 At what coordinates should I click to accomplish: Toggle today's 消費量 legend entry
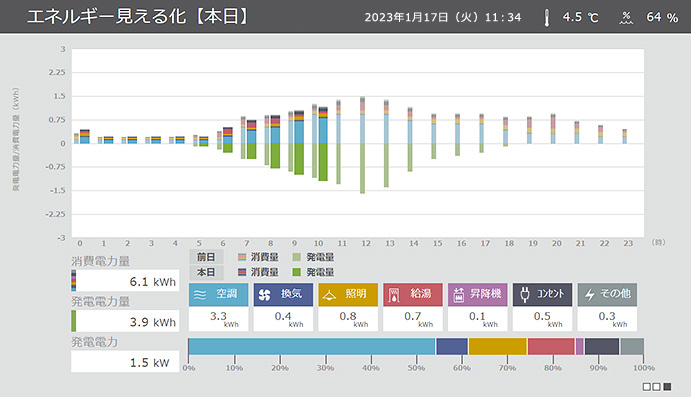point(258,272)
